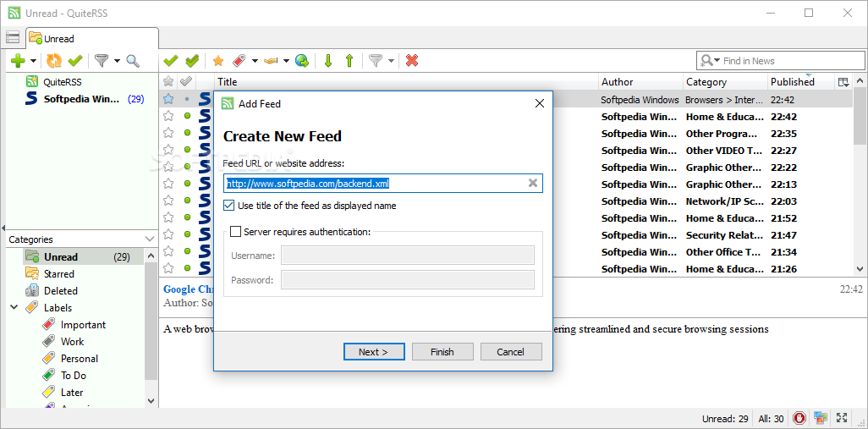Mark feed read with the left-panel green checkmark
The width and height of the screenshot is (868, 429).
[74, 61]
